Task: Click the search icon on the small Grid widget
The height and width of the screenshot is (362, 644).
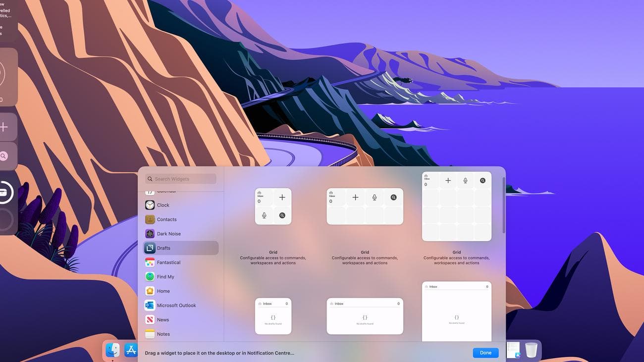Action: click(282, 215)
